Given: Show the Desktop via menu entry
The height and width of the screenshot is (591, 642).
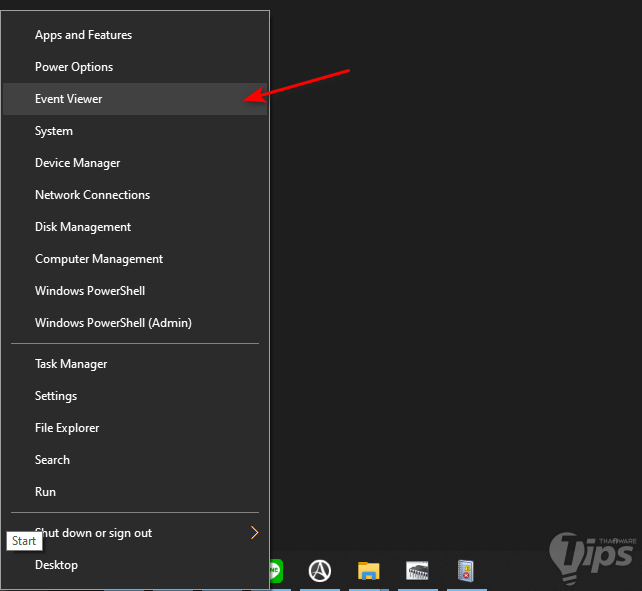Looking at the screenshot, I should 135,565.
